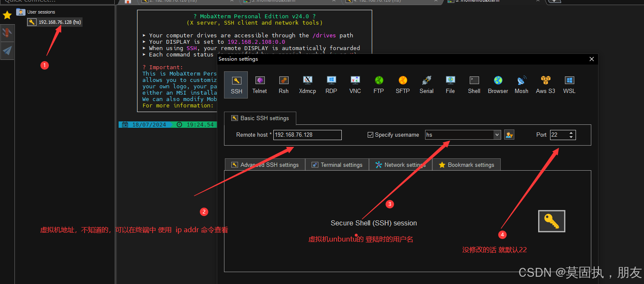Select the Aws S3 session type
The height and width of the screenshot is (284, 644).
coord(545,85)
